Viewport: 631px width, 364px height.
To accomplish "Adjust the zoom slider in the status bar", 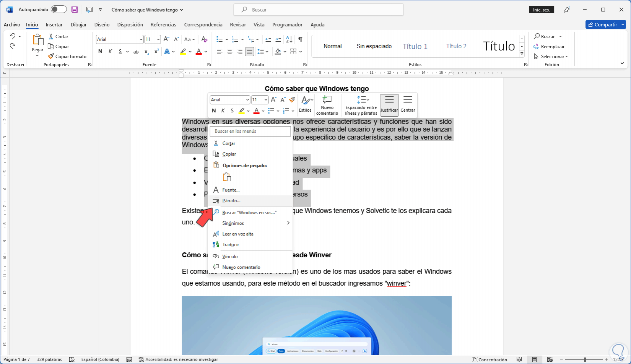I will coord(585,359).
